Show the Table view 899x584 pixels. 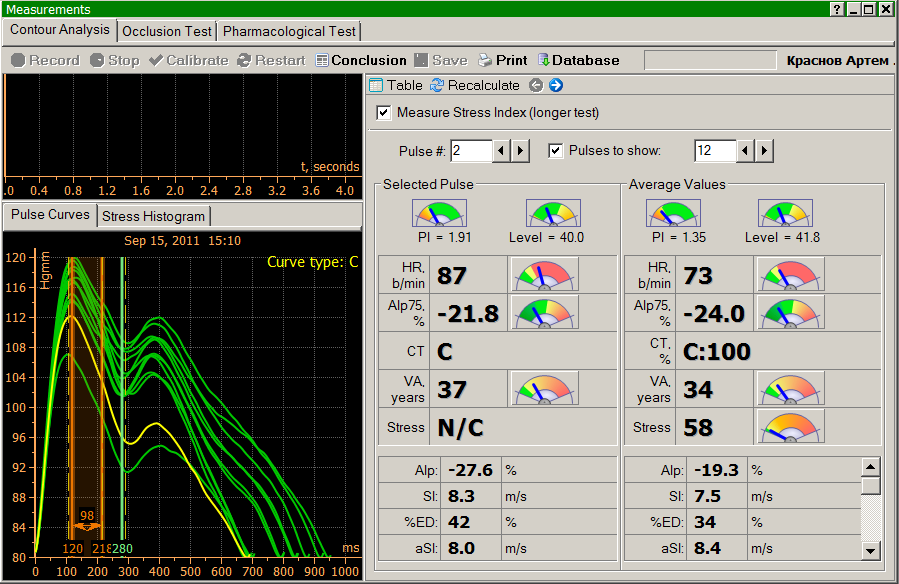pyautogui.click(x=396, y=85)
